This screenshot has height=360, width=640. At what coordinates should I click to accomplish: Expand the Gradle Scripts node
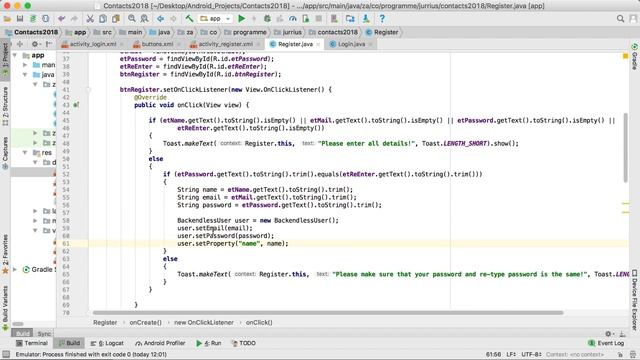point(15,269)
